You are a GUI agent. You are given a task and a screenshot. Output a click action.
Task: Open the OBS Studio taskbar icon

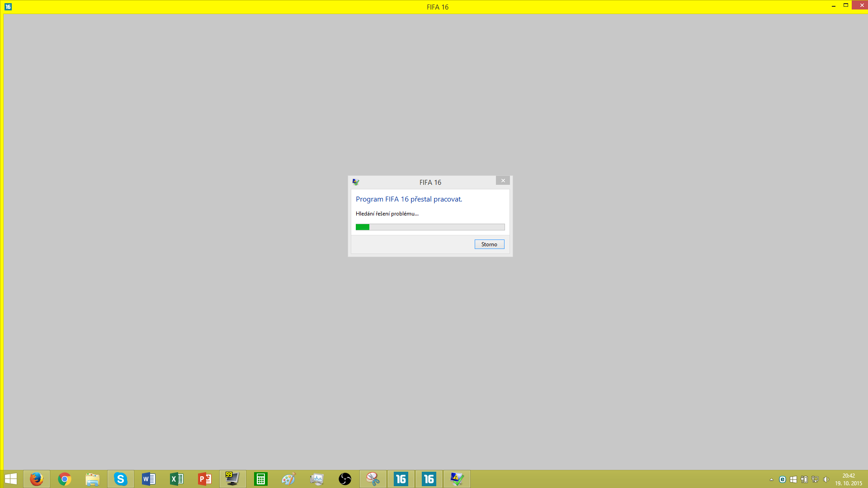[x=345, y=479]
